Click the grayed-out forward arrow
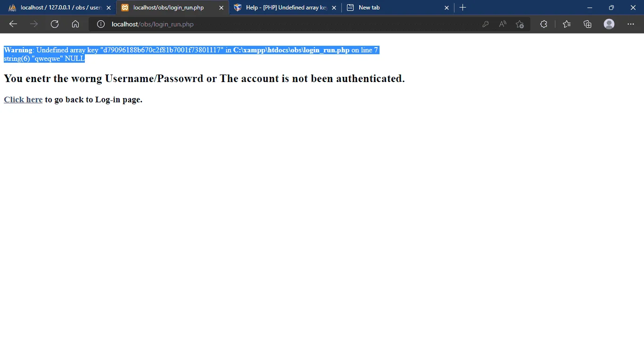Screen dimensions: 644x348 [x=34, y=24]
